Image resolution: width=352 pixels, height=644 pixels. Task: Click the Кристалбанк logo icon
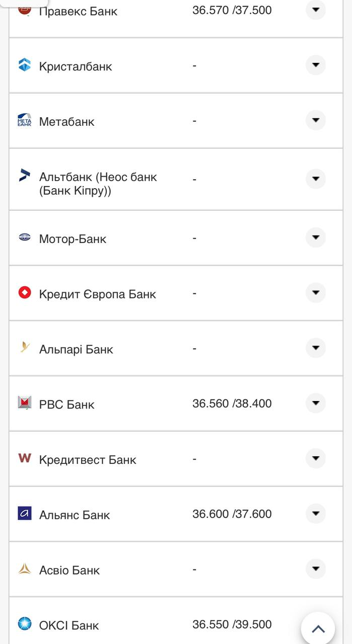pos(25,65)
